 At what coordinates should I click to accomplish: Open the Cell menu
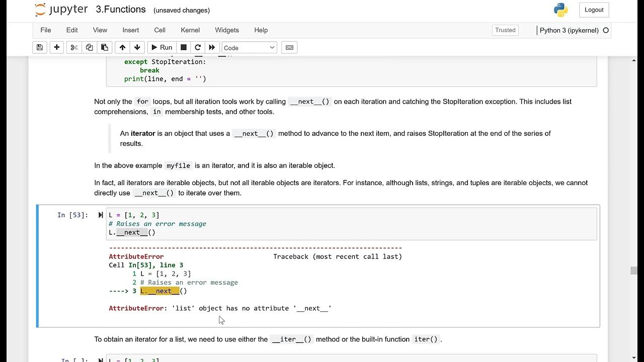click(160, 30)
